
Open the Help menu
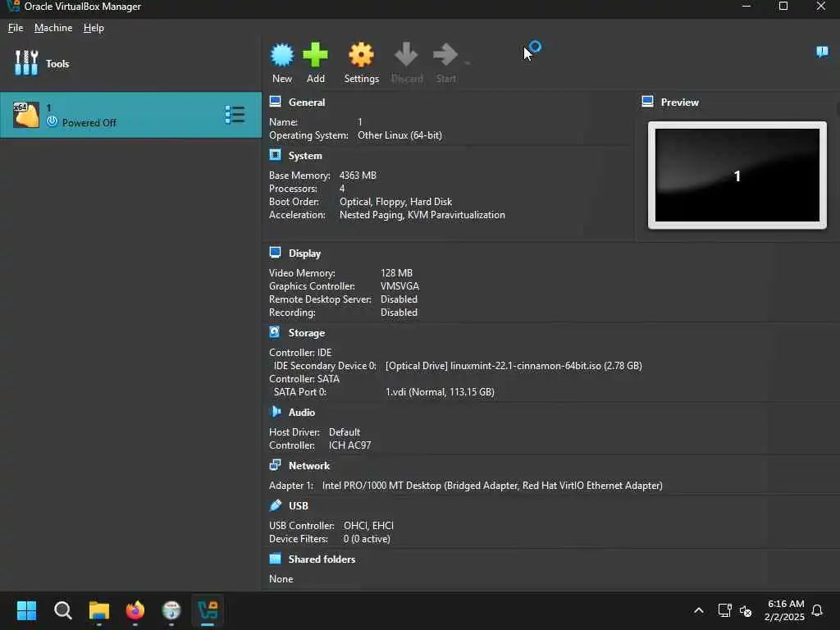[x=94, y=28]
